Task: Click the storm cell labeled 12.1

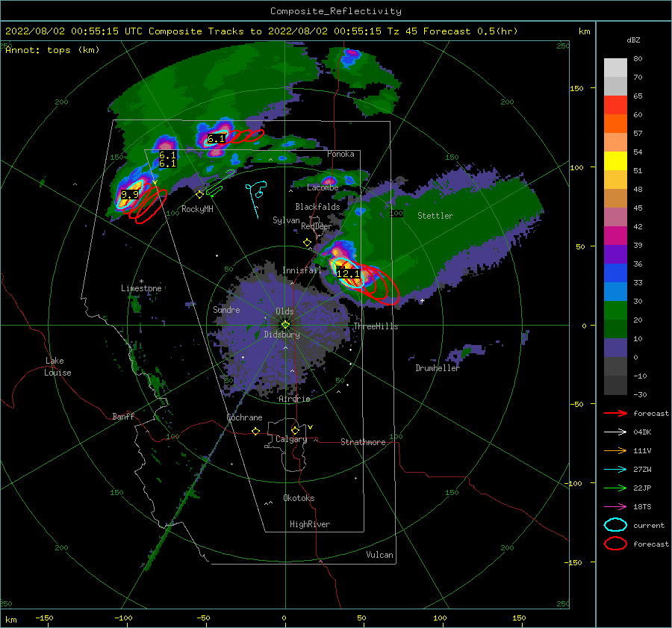Action: 348,273
